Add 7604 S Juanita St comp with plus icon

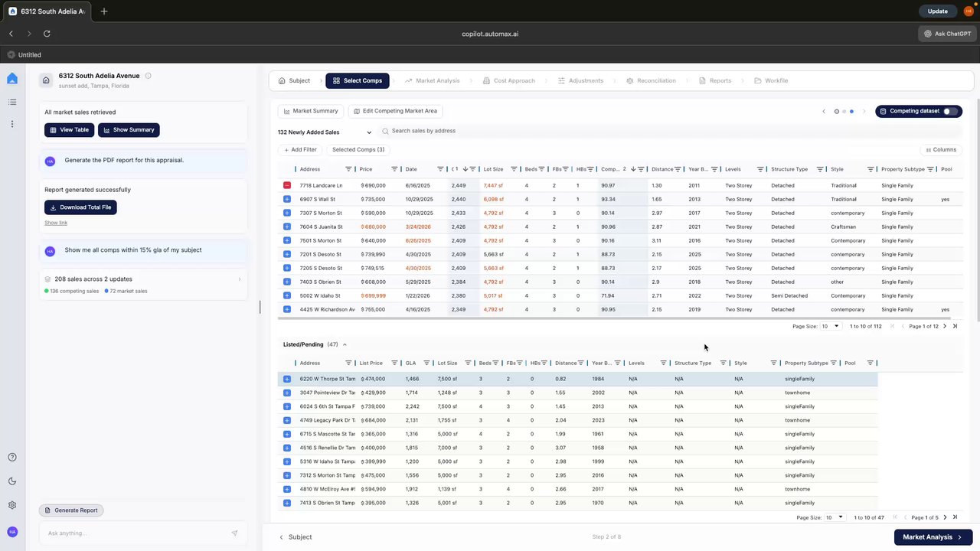coord(287,227)
